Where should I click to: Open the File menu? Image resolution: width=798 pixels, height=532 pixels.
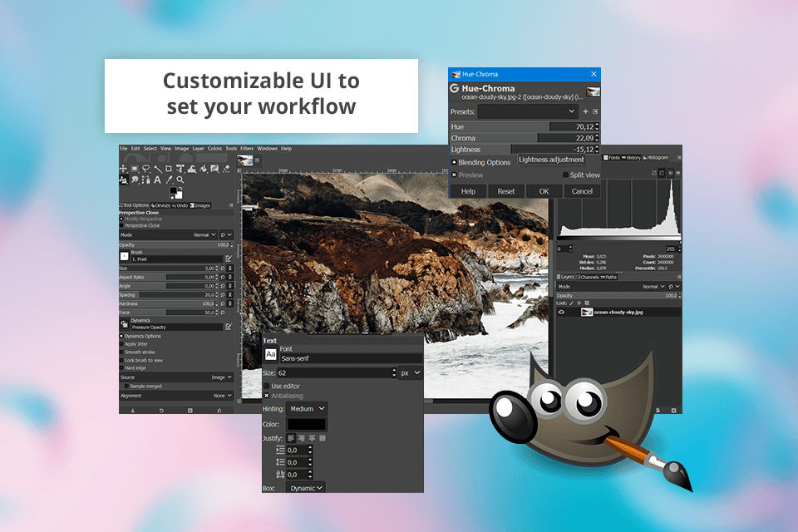(x=123, y=149)
